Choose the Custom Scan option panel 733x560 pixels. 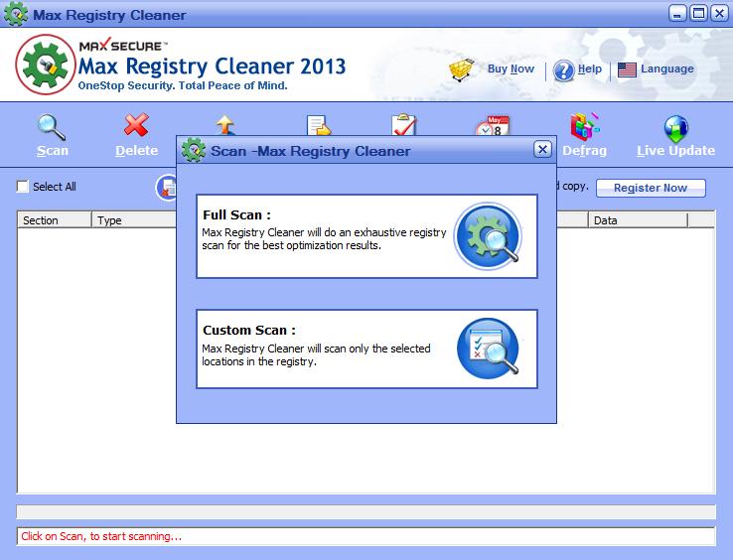tap(366, 349)
